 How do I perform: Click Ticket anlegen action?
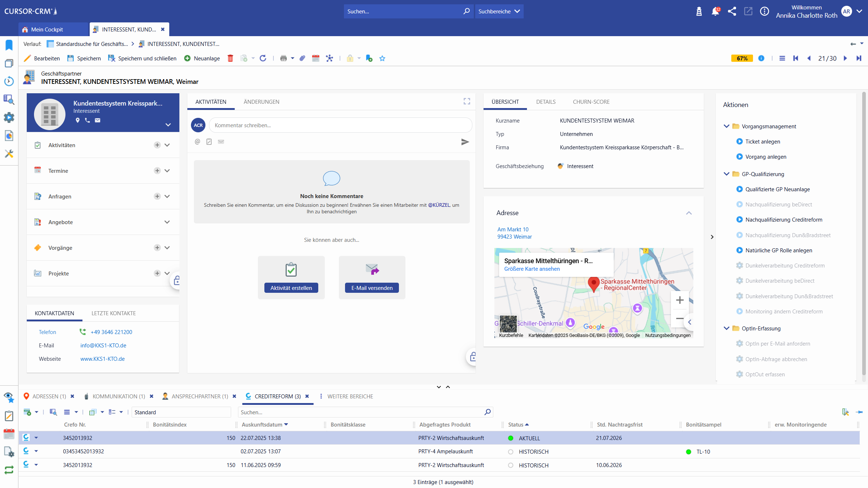[x=763, y=141]
